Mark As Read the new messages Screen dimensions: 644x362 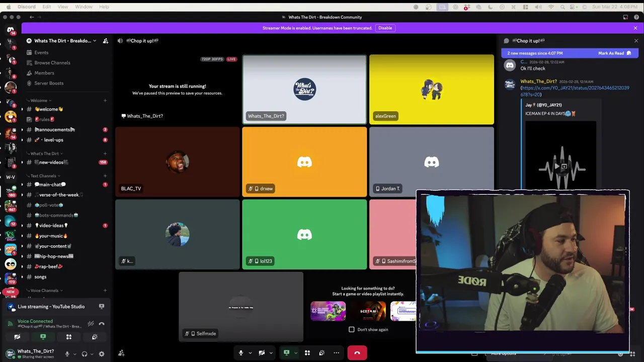pos(614,53)
